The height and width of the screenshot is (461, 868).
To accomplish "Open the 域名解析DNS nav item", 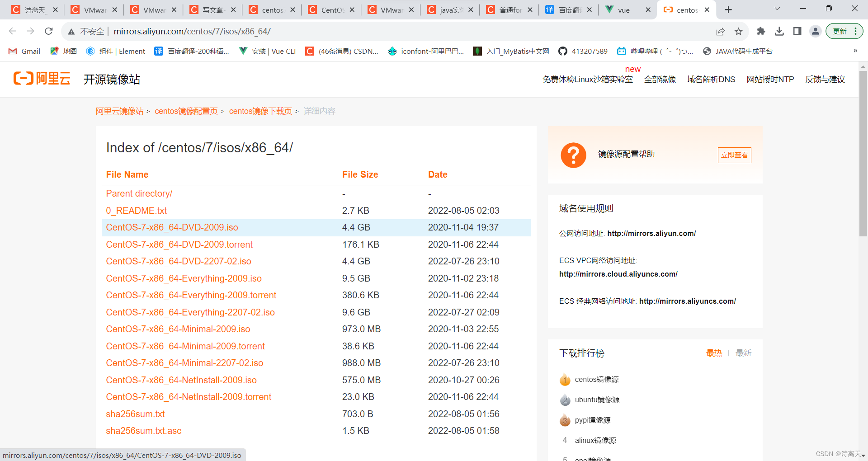I will (x=711, y=80).
